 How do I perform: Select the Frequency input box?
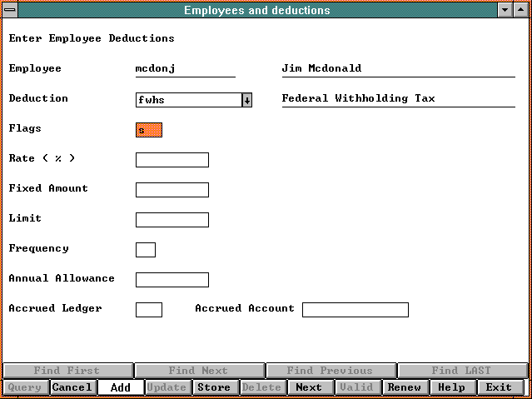coord(145,250)
